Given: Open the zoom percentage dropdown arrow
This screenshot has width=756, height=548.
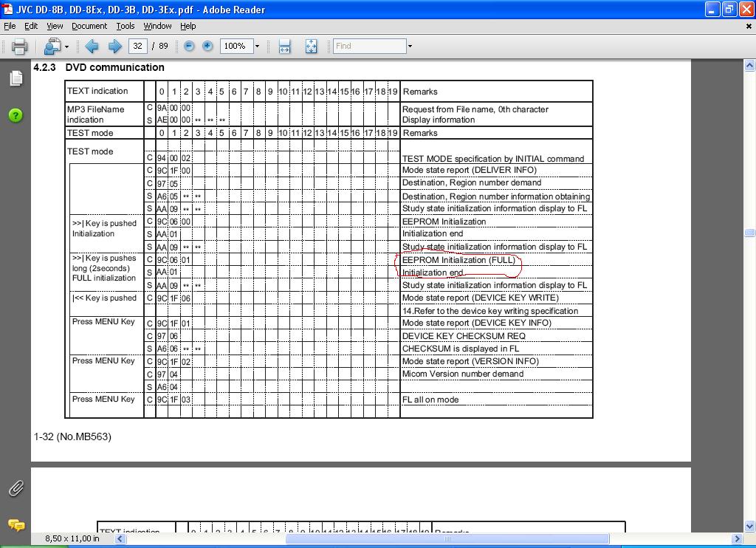Looking at the screenshot, I should [x=257, y=47].
